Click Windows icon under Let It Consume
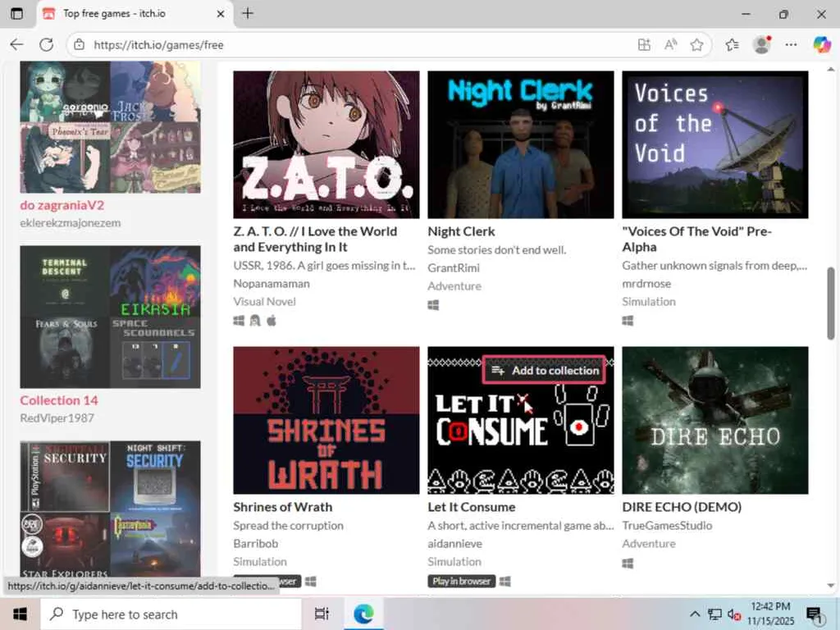The height and width of the screenshot is (630, 840). point(504,582)
